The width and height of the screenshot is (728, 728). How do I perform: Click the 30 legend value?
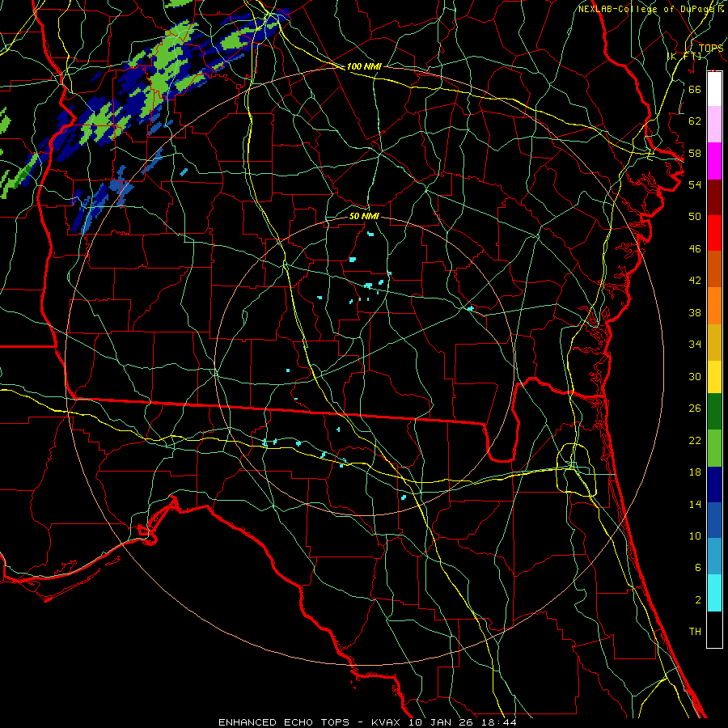pos(695,376)
